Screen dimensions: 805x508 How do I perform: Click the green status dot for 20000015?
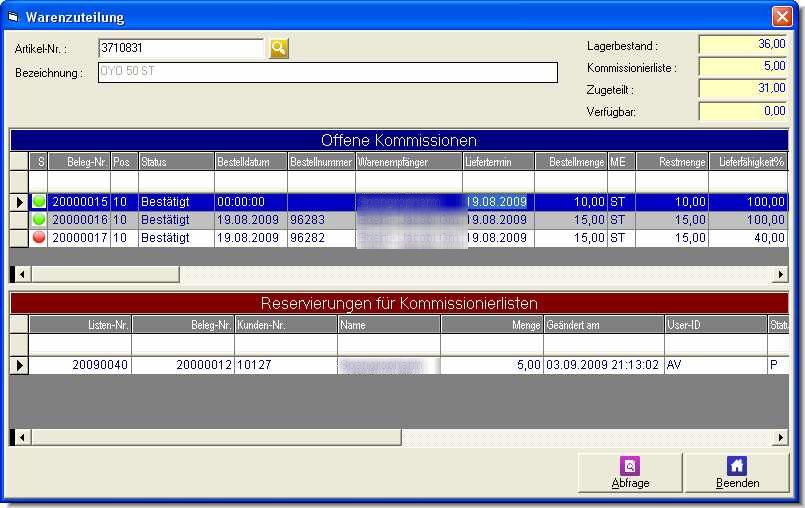click(39, 201)
